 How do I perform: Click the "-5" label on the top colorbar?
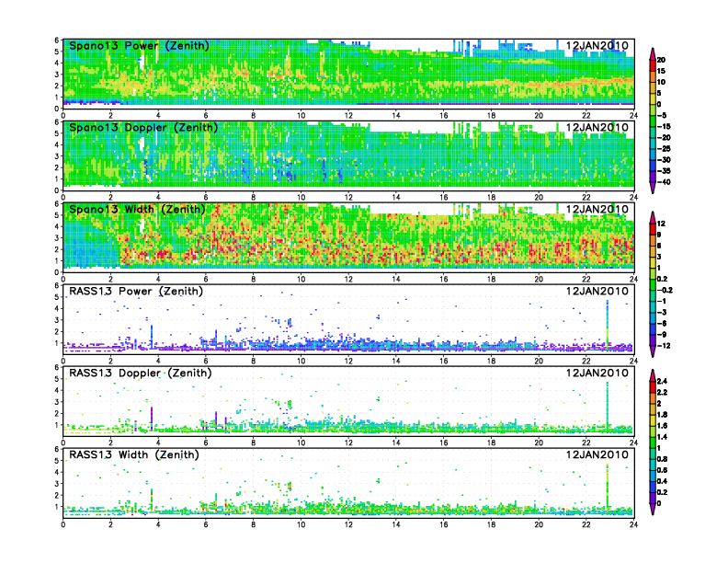coord(662,115)
